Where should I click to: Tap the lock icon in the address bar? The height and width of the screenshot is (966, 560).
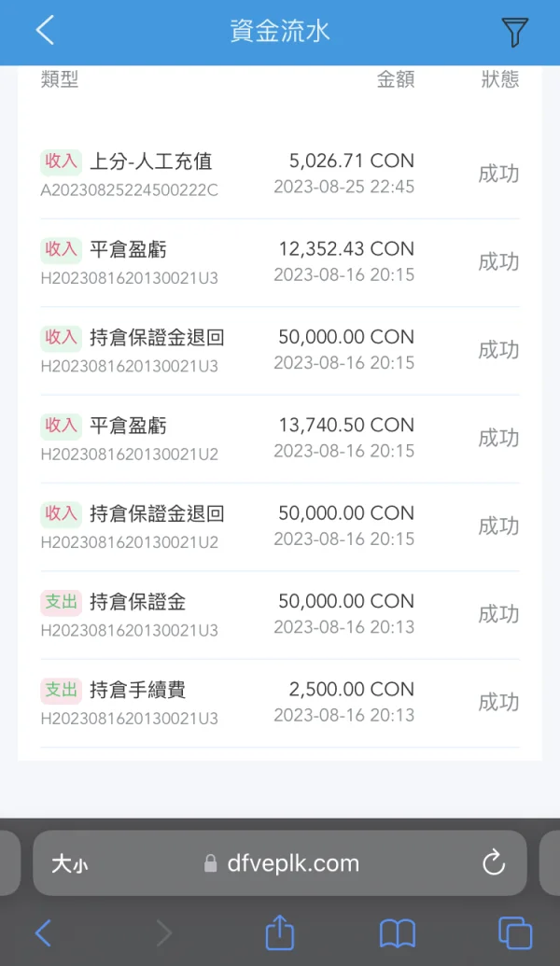pyautogui.click(x=211, y=864)
